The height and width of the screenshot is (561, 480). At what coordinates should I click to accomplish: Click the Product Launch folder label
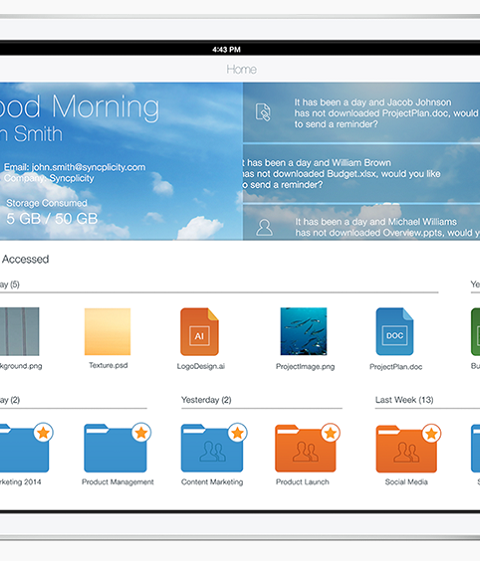tap(302, 482)
